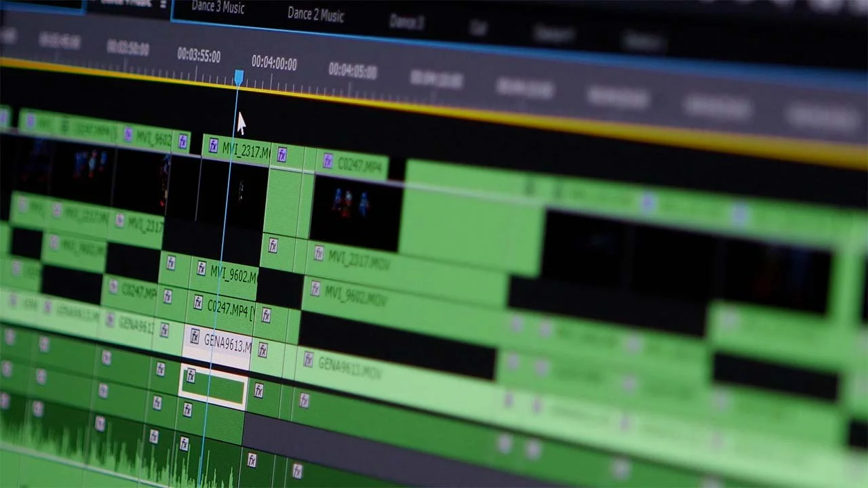Image resolution: width=868 pixels, height=488 pixels.
Task: Open the Dance 3 sequence tab
Action: [x=407, y=22]
